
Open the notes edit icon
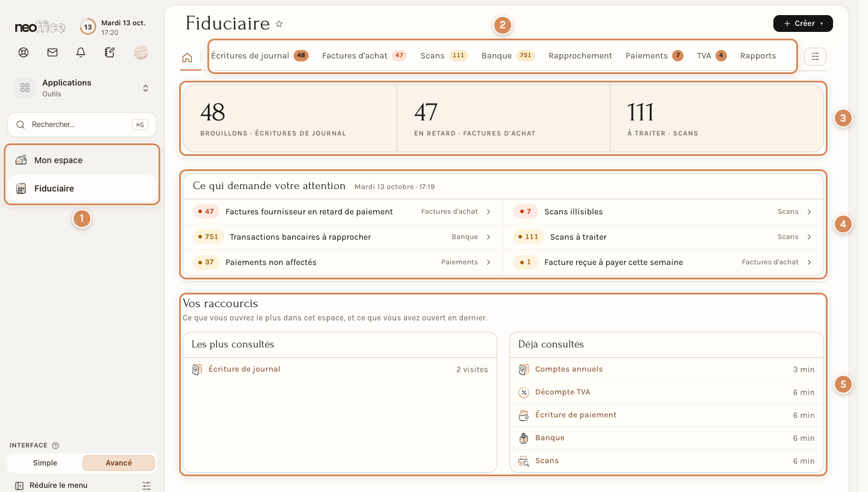[109, 52]
